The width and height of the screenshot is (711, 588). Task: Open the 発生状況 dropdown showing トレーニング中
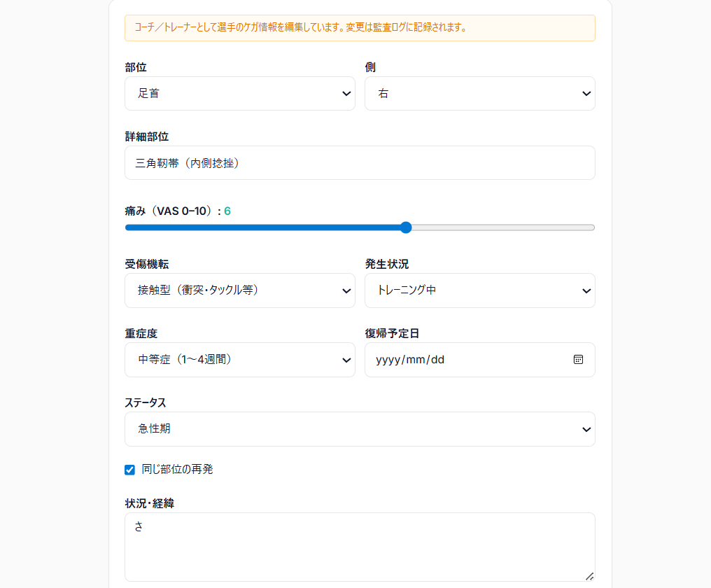480,290
